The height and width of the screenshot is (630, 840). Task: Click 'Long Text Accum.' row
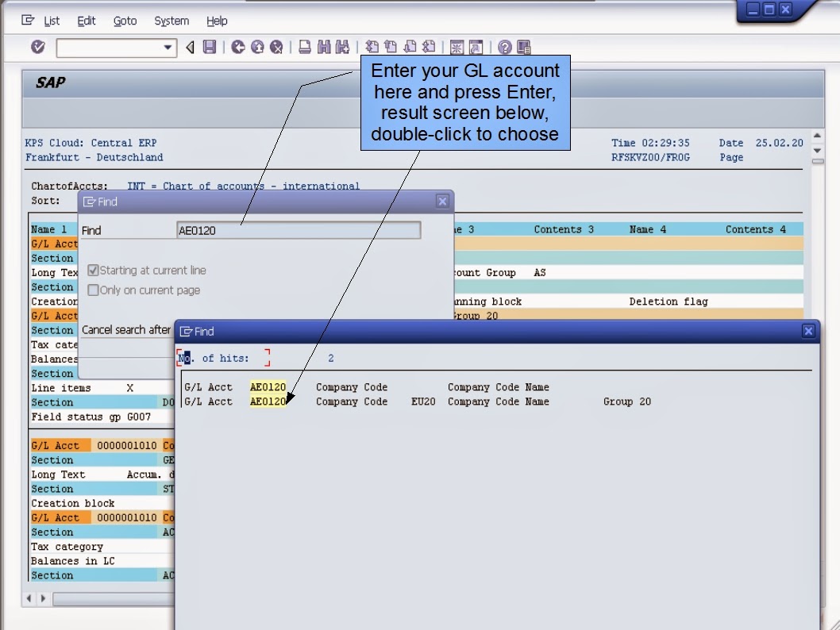102,474
